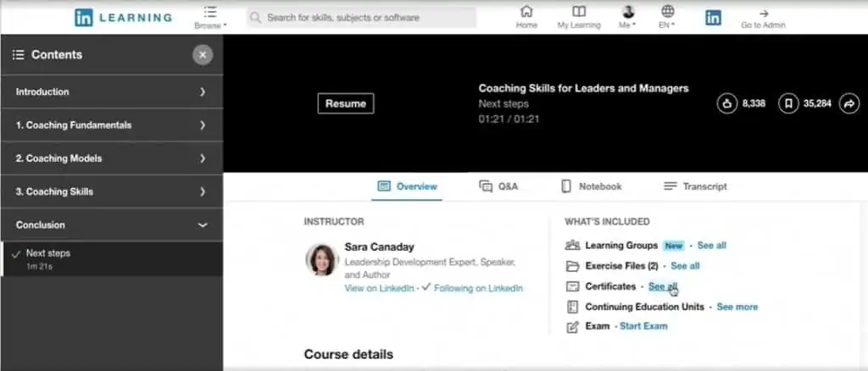Click the search magnifier icon

255,18
